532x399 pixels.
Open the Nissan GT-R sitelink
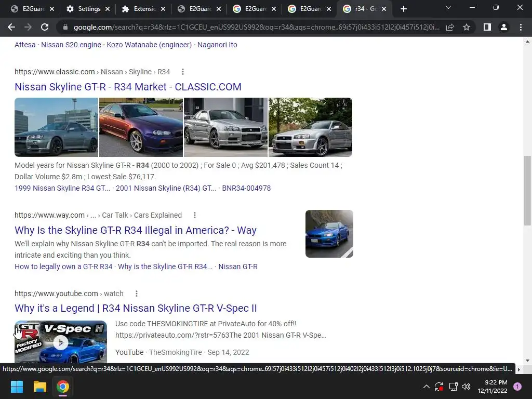[x=238, y=267]
